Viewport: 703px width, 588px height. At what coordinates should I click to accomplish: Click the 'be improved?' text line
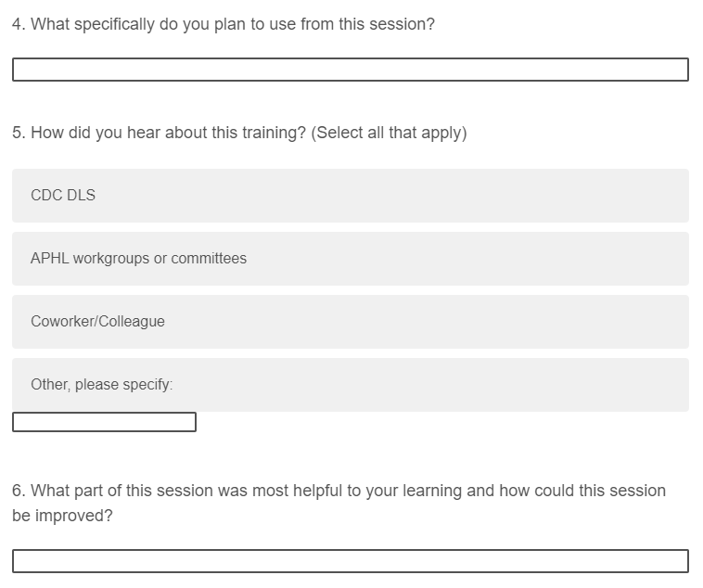coord(62,516)
